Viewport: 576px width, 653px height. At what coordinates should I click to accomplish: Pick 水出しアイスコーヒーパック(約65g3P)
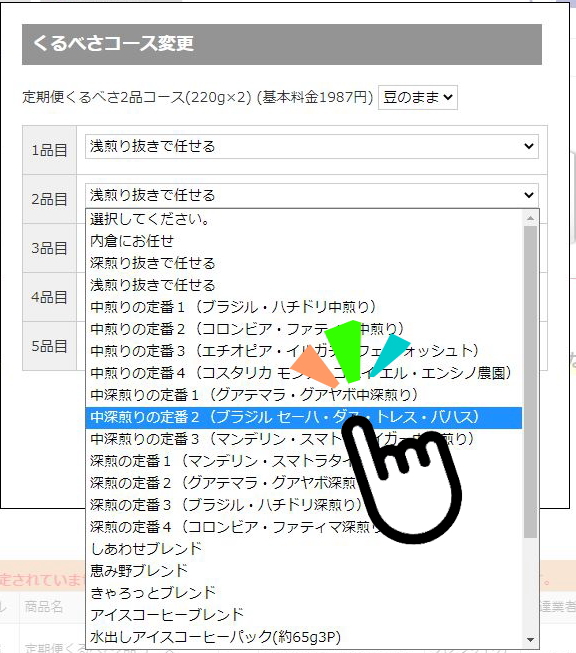tap(304, 637)
